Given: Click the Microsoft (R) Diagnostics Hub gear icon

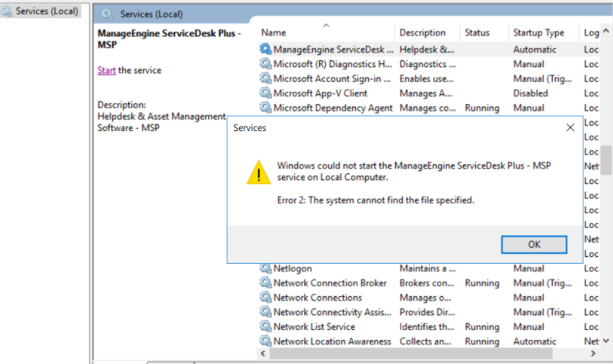Looking at the screenshot, I should 265,63.
